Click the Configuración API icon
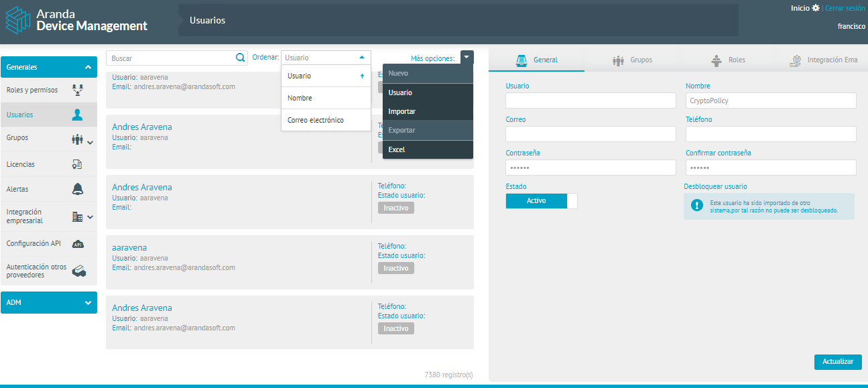 click(77, 244)
